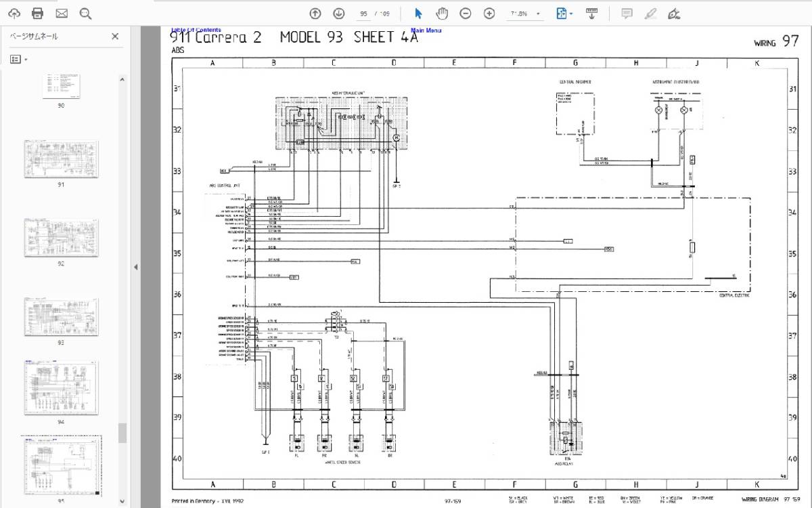Select the highlighter pen tool
Image resolution: width=812 pixels, height=508 pixels.
tap(650, 14)
